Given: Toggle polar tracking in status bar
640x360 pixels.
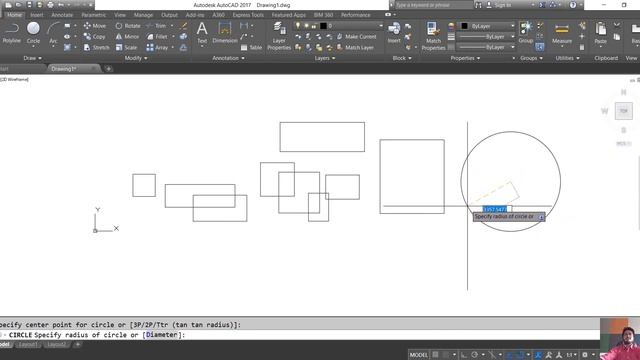Looking at the screenshot, I should pos(475,355).
